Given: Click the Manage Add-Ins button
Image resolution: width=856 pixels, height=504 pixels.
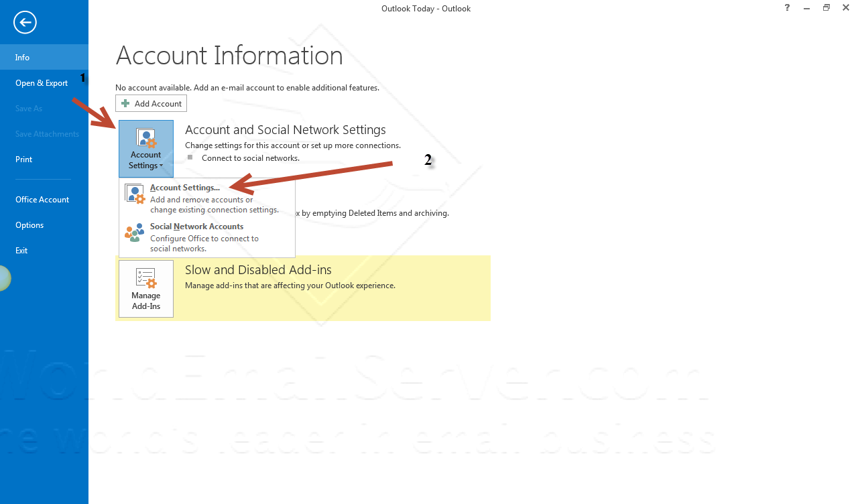Looking at the screenshot, I should pyautogui.click(x=146, y=289).
